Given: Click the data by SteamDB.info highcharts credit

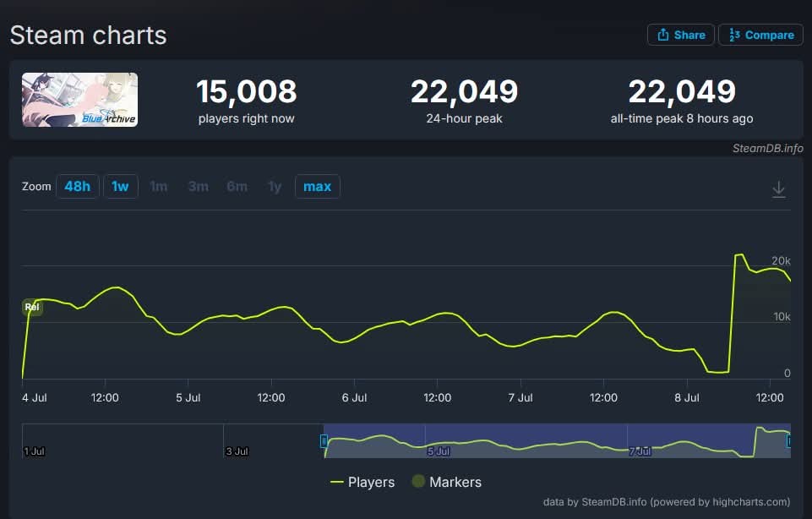Looking at the screenshot, I should pos(667,502).
